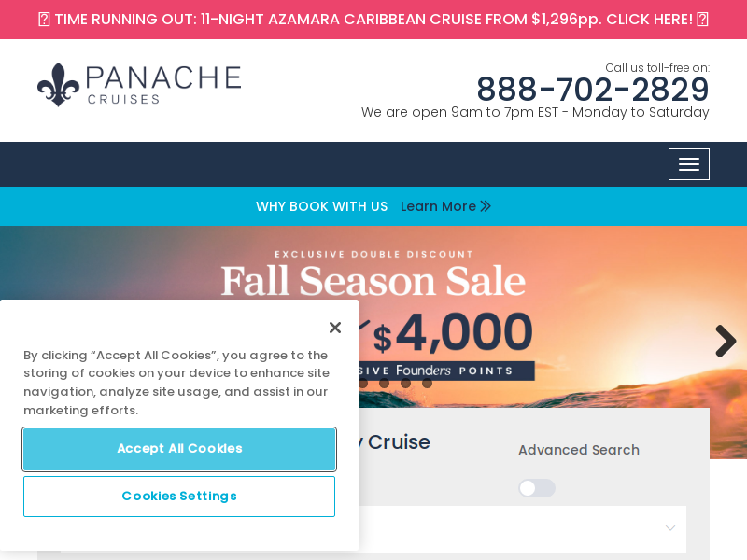Click the Founders Points badge
Screen dimensions: 747x560
[446, 371]
